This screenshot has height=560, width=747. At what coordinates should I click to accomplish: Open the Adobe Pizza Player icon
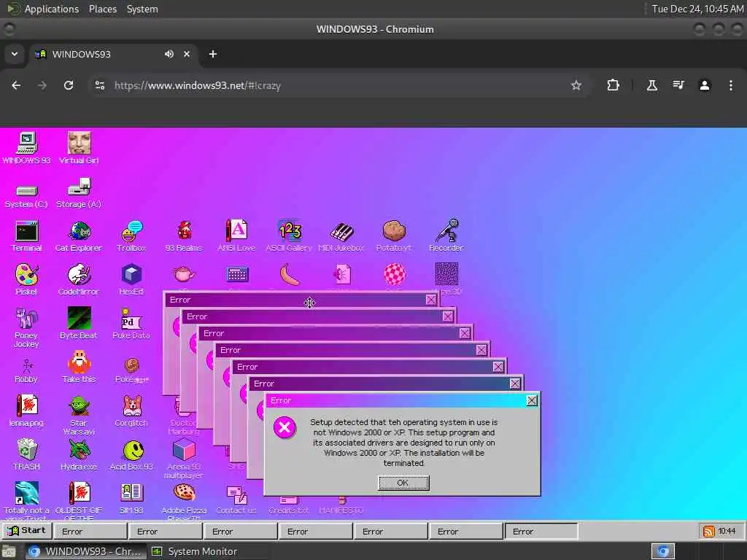click(184, 501)
